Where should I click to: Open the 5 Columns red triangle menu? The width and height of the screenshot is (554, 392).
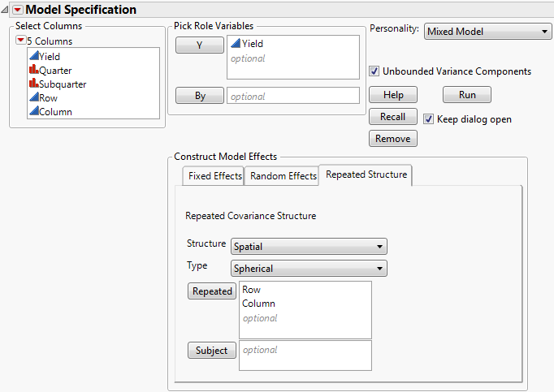(21, 41)
